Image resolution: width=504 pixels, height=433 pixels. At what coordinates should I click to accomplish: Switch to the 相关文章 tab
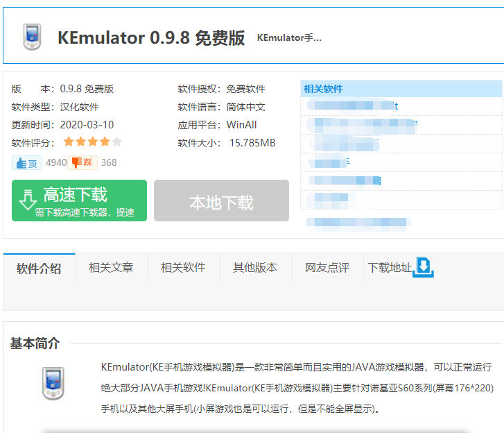click(x=111, y=268)
